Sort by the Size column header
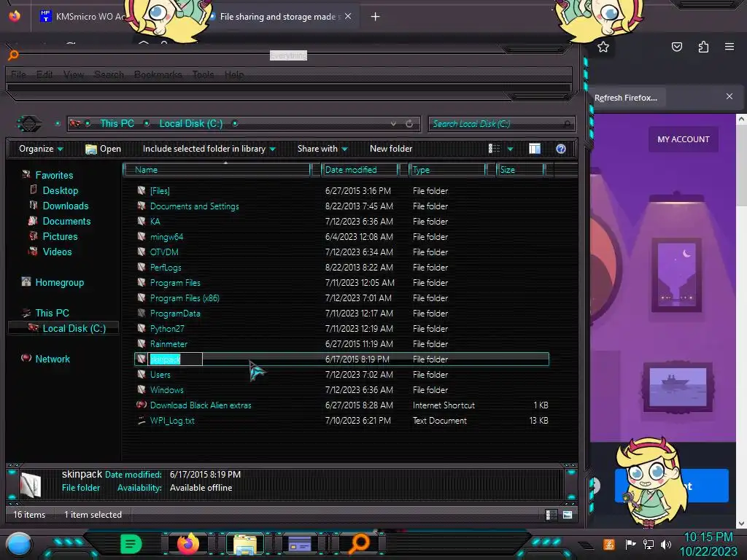The height and width of the screenshot is (560, 747). [x=520, y=170]
